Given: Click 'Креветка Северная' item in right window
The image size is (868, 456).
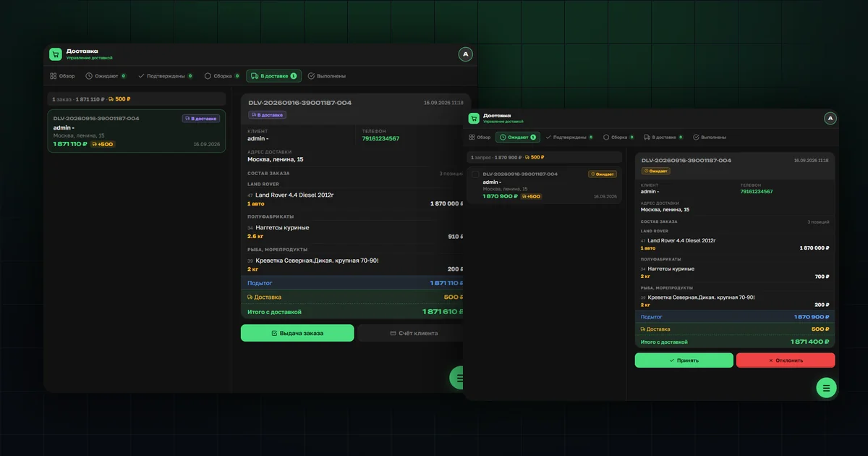Looking at the screenshot, I should click(701, 297).
